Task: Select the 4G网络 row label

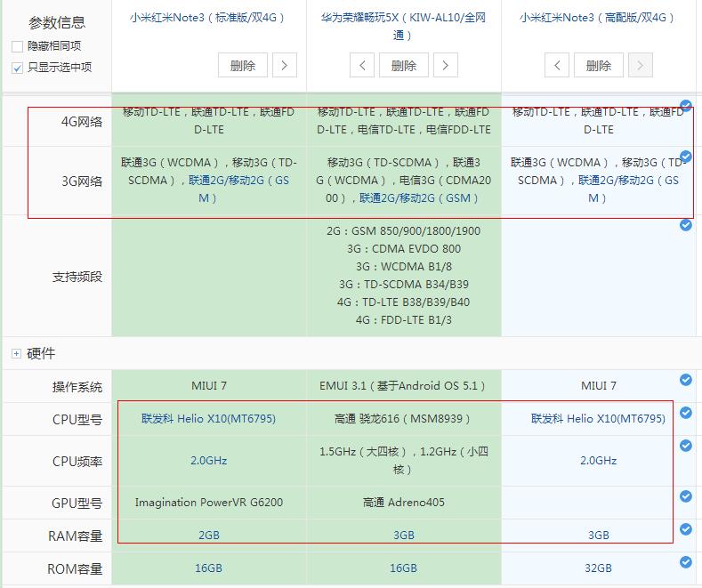Action: point(82,122)
